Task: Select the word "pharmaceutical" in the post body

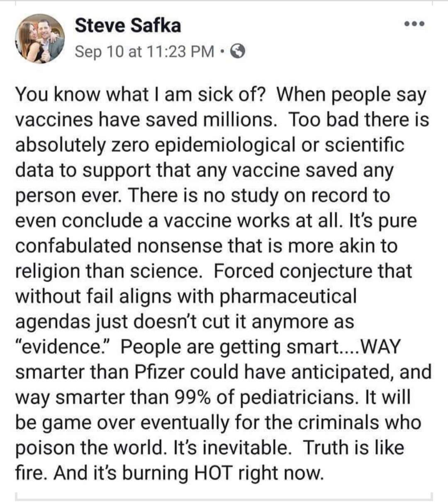Action: tap(288, 297)
